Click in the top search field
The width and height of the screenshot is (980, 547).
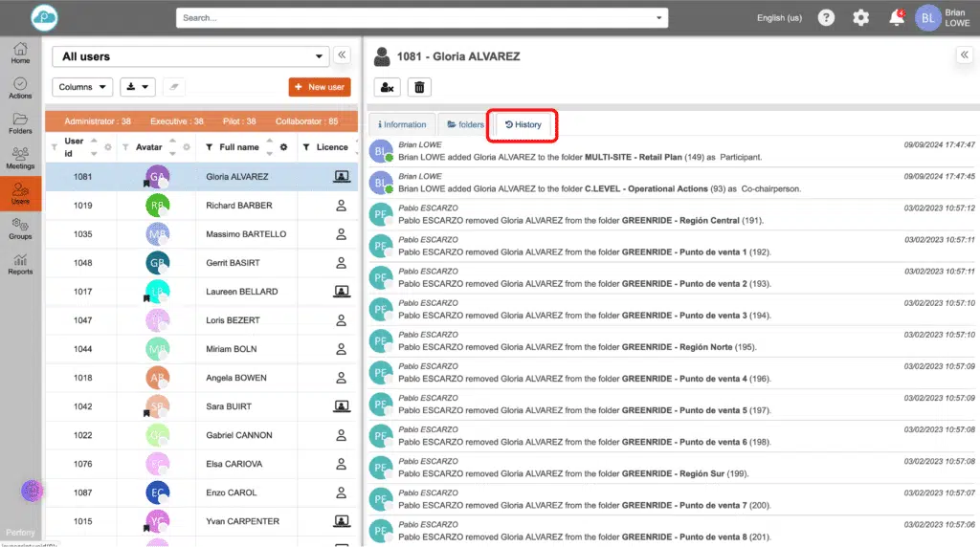pos(421,18)
